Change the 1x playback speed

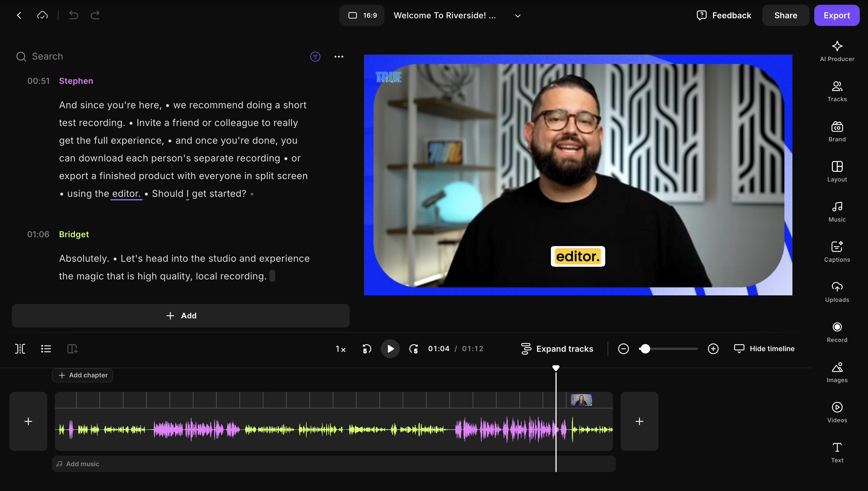point(340,349)
